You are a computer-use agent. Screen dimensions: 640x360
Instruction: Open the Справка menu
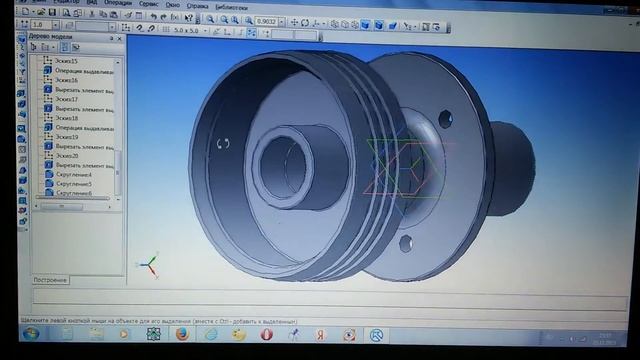(198, 6)
